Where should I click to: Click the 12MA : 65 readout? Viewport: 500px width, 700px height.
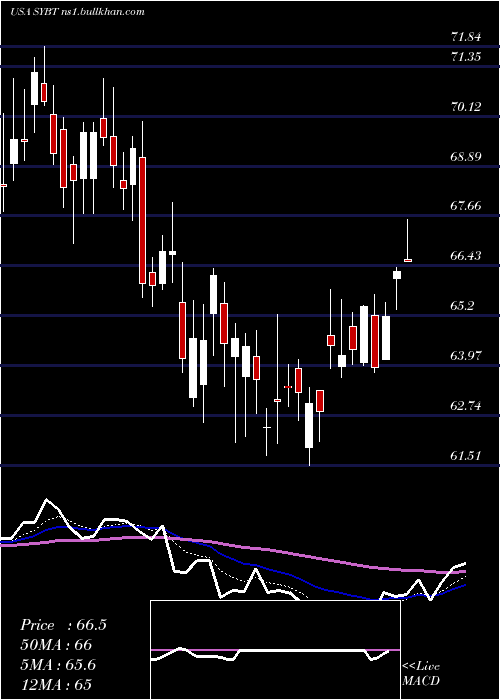(x=56, y=685)
